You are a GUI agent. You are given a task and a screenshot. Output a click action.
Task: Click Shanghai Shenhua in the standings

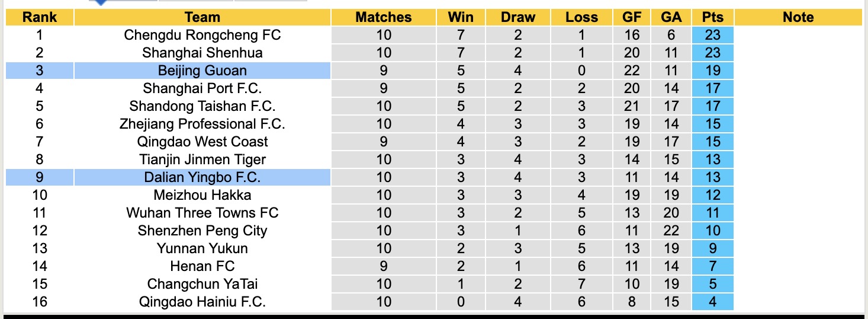coord(202,53)
